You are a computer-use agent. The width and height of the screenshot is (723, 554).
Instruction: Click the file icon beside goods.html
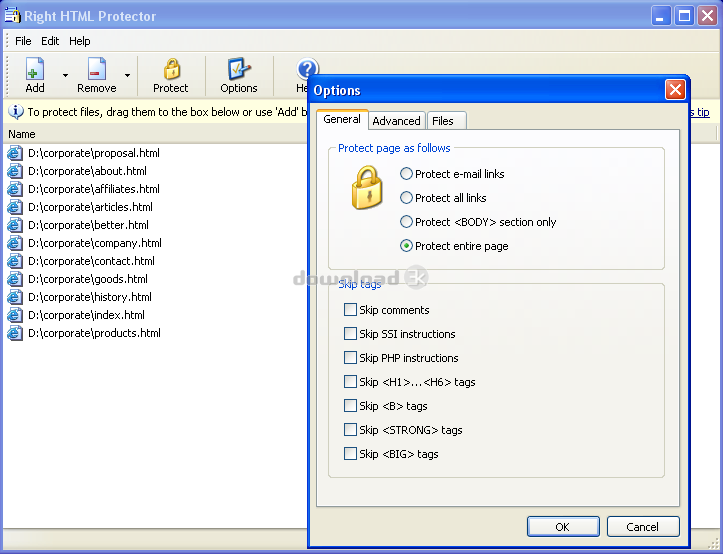pyautogui.click(x=14, y=279)
